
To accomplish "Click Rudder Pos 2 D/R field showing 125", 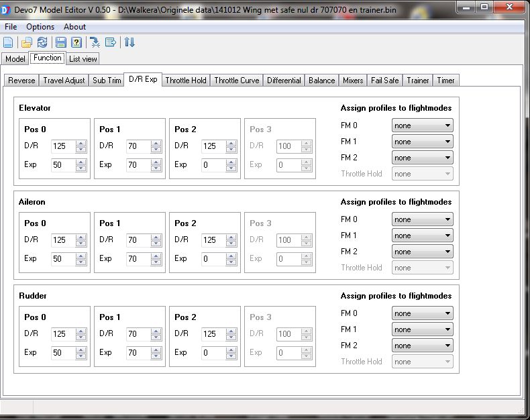I will (214, 334).
